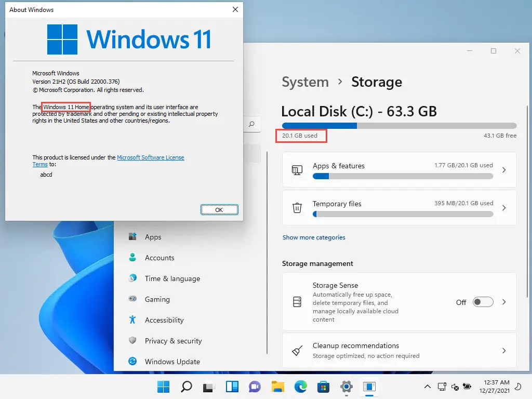The image size is (532, 399).
Task: Click the Storage breadcrumb title
Action: [377, 82]
